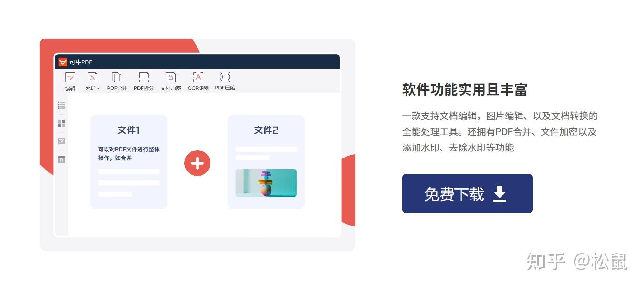Screen dimensions: 644x288
Task: Click the 免费下载 download button
Action: tap(467, 193)
